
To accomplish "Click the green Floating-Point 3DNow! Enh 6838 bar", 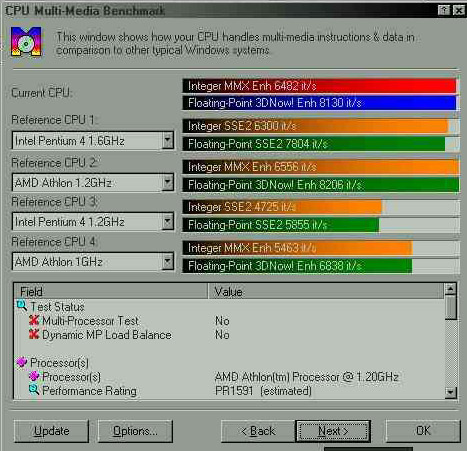I will pyautogui.click(x=297, y=266).
